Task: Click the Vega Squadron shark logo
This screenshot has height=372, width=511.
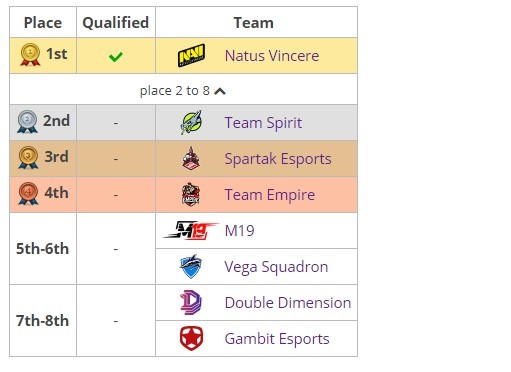Action: tap(191, 266)
